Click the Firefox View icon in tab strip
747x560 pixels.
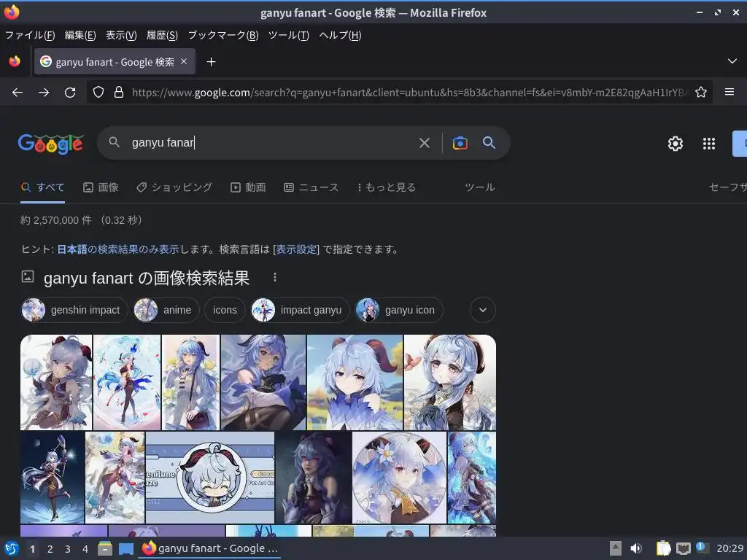click(15, 61)
